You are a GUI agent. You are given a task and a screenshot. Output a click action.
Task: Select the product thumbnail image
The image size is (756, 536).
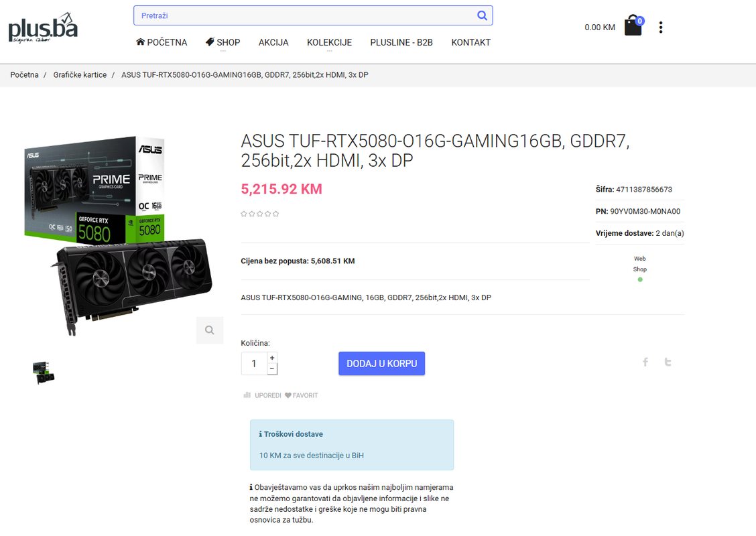point(44,373)
